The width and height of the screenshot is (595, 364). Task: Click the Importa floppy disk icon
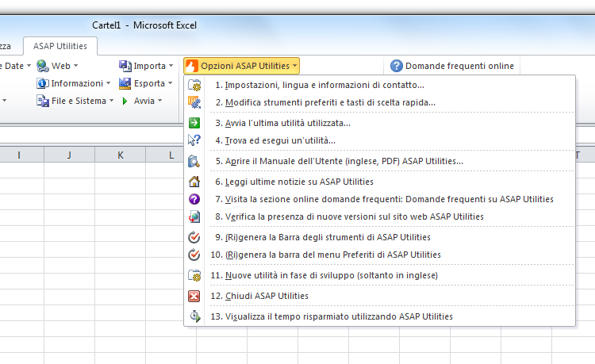125,66
